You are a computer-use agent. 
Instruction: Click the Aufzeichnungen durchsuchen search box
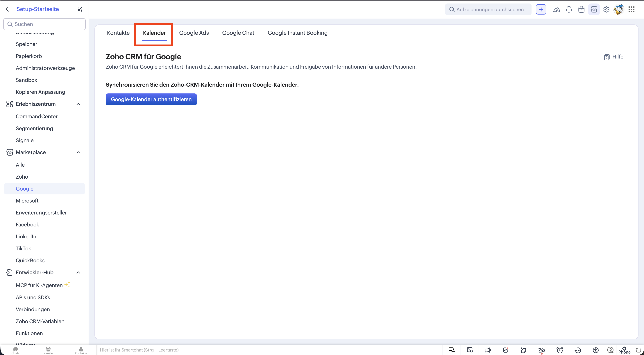[x=488, y=10]
